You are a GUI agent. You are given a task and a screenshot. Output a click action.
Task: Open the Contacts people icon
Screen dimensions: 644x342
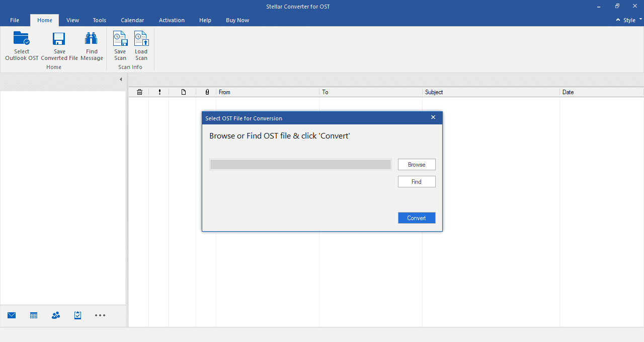click(x=56, y=315)
